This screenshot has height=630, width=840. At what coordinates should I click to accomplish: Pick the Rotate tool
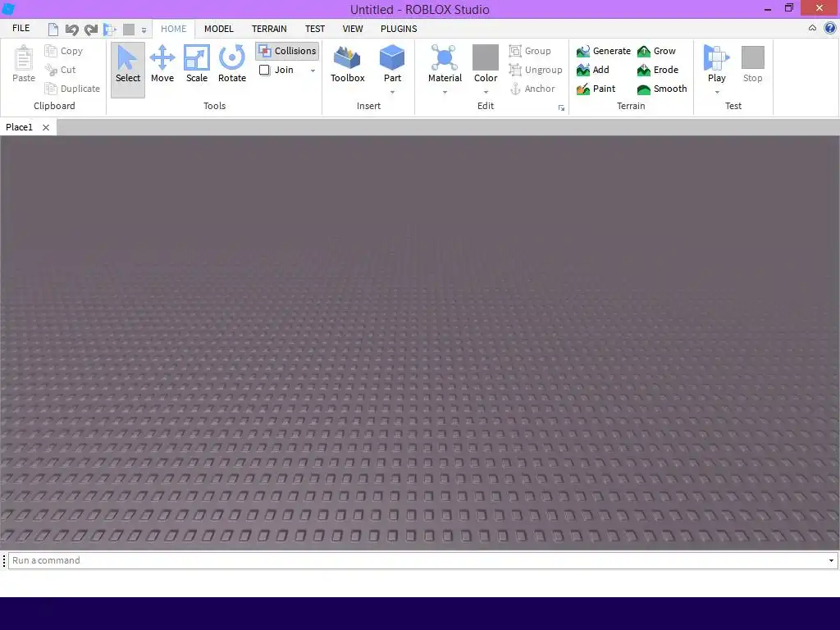(232, 64)
